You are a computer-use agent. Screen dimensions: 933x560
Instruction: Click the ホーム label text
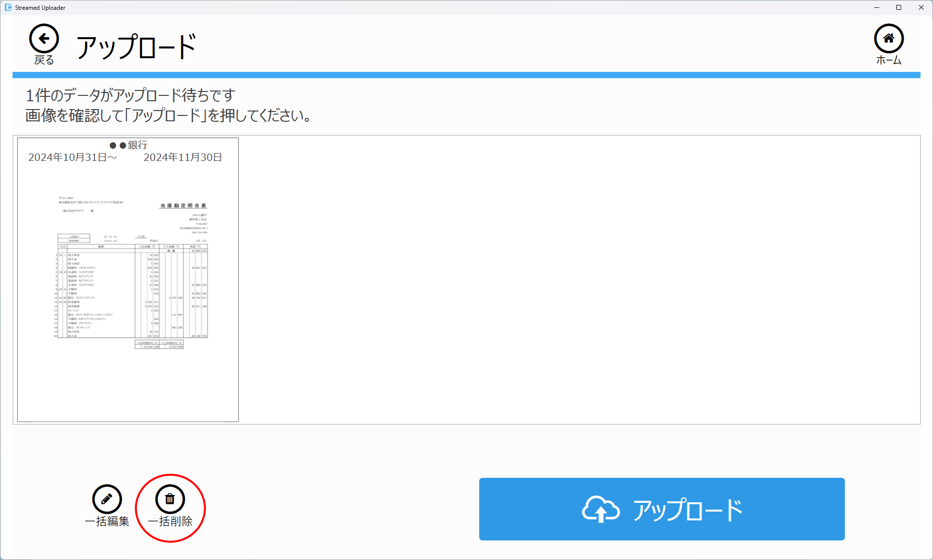pyautogui.click(x=888, y=60)
